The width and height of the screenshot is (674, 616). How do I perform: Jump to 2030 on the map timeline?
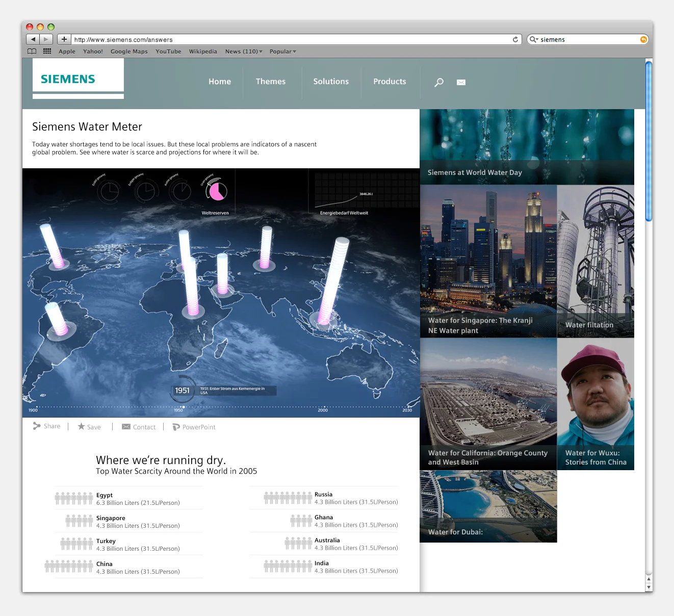407,409
